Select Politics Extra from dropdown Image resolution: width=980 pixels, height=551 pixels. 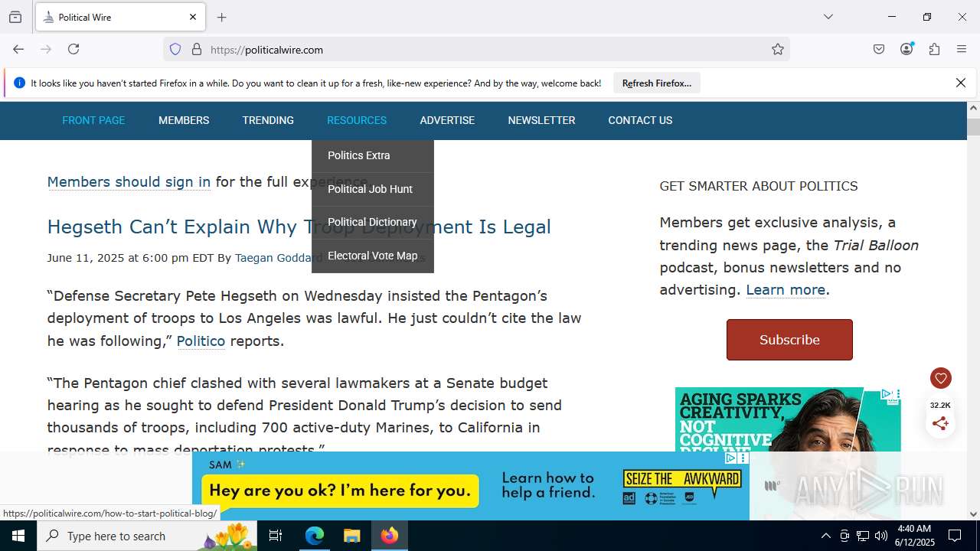pyautogui.click(x=373, y=155)
